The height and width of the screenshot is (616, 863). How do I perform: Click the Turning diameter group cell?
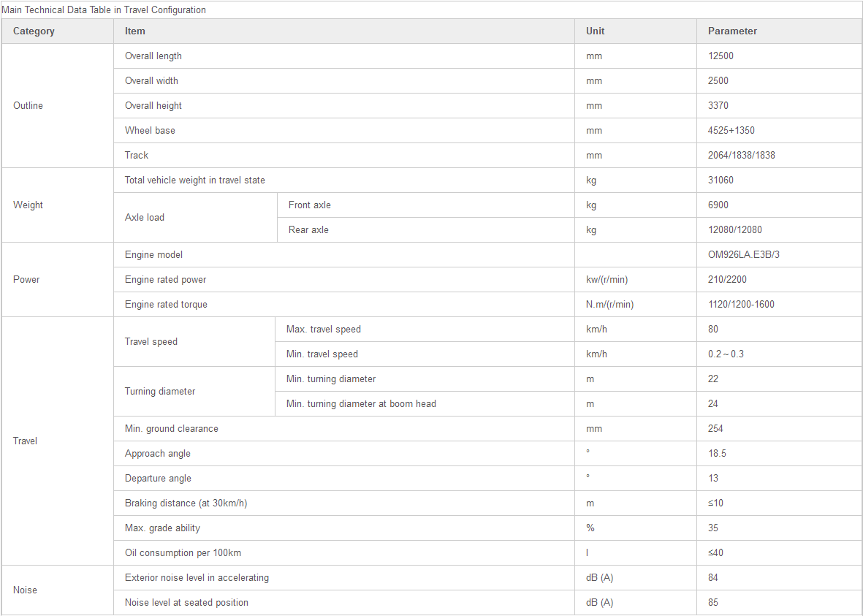[x=194, y=392]
